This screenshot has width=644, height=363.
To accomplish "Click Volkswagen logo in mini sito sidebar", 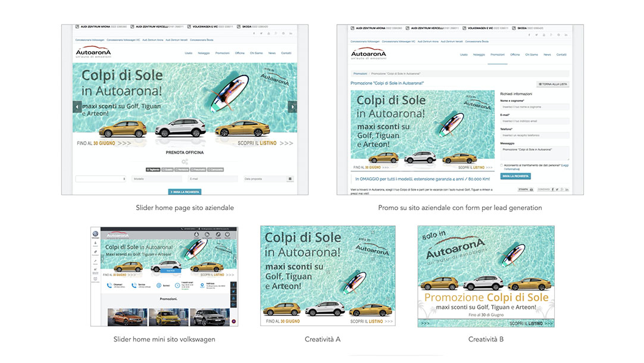I will tap(95, 234).
